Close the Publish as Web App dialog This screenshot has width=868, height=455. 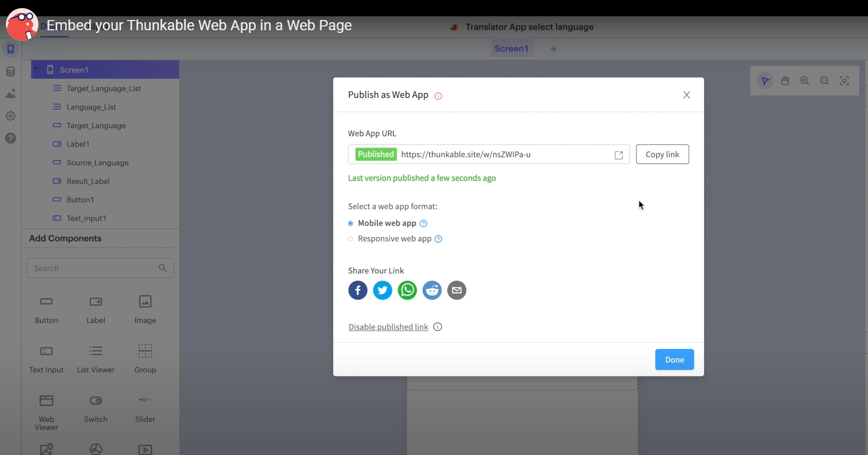click(687, 95)
